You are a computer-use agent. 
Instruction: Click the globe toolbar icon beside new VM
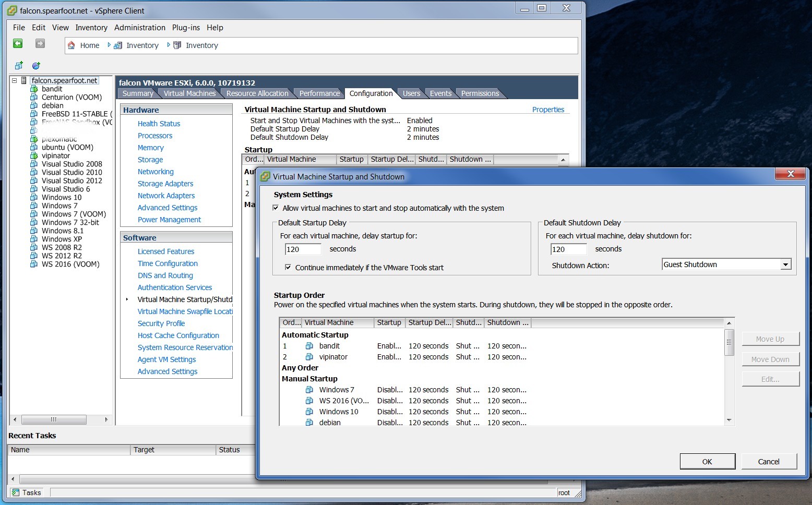tap(36, 66)
